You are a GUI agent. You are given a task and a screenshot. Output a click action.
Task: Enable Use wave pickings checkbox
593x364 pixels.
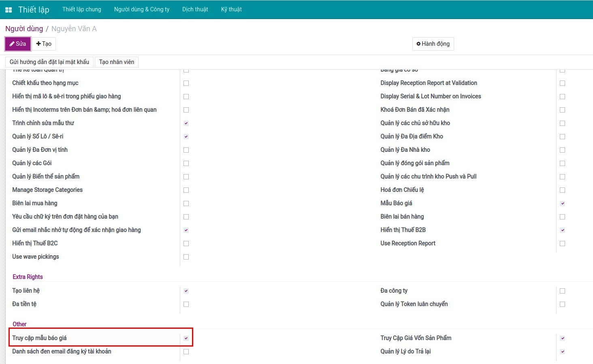click(186, 257)
